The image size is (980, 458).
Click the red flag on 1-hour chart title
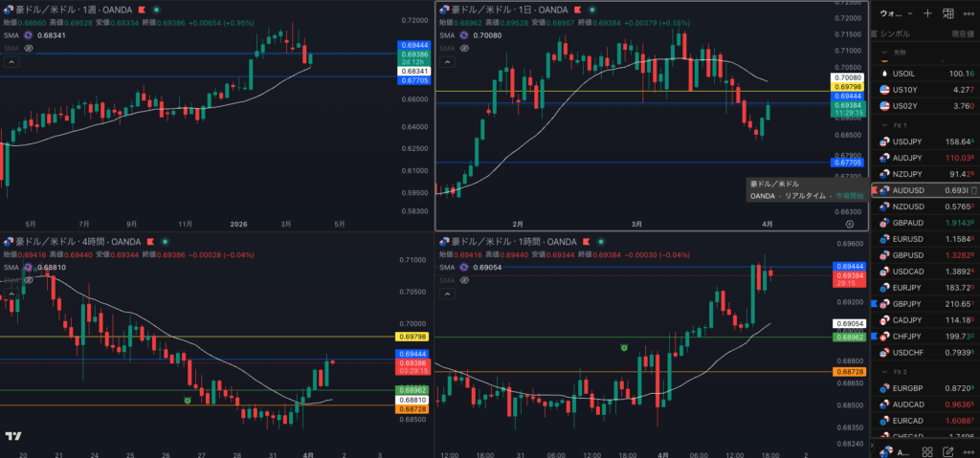coord(586,242)
